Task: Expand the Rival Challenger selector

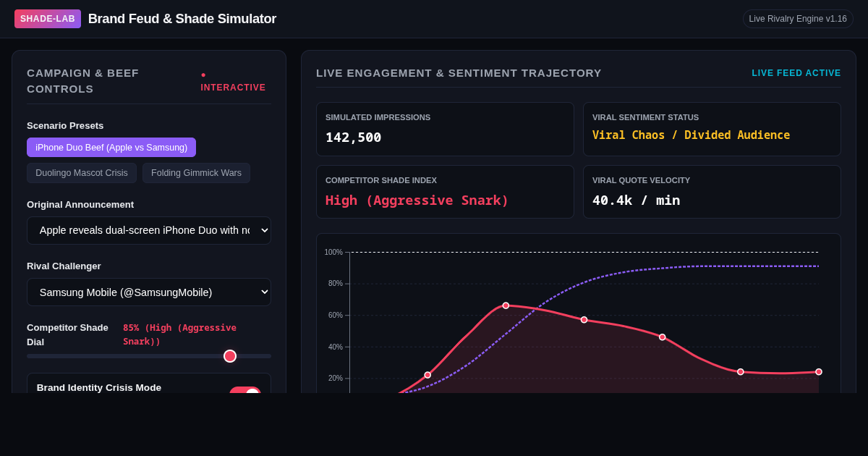Action: pos(149,292)
